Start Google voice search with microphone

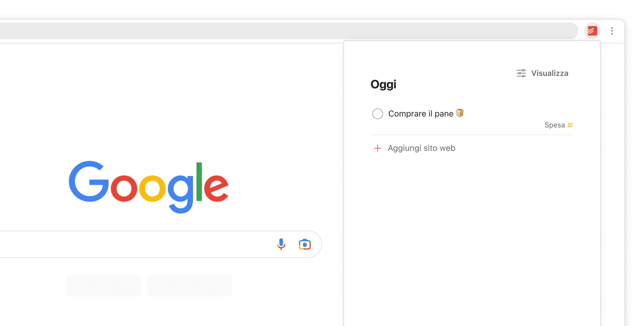(281, 244)
